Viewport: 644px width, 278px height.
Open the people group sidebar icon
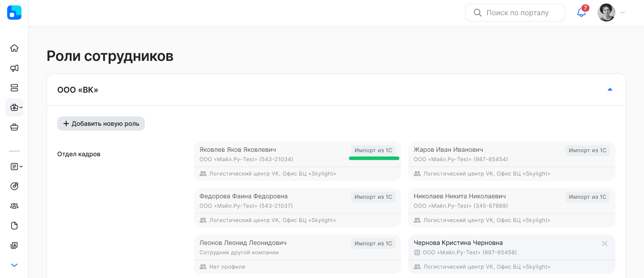(x=14, y=206)
